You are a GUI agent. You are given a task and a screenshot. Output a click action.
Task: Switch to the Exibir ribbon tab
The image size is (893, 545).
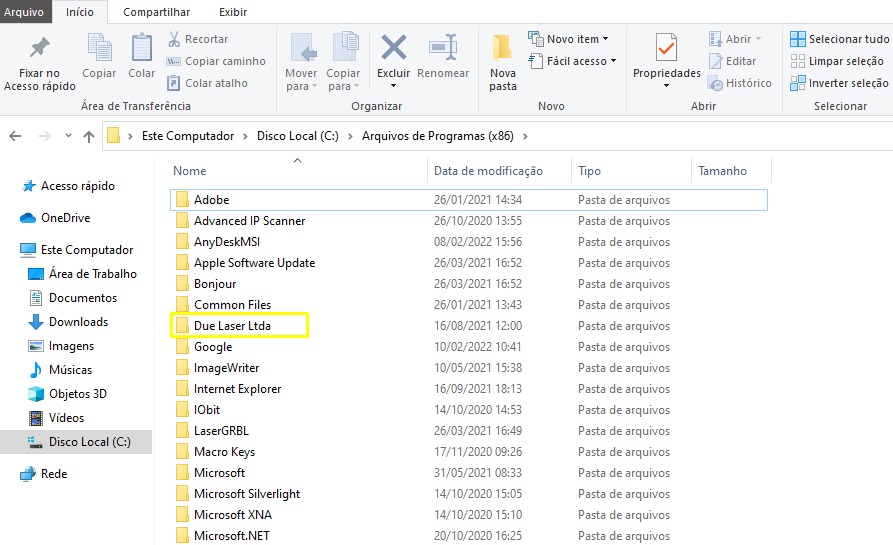point(233,11)
